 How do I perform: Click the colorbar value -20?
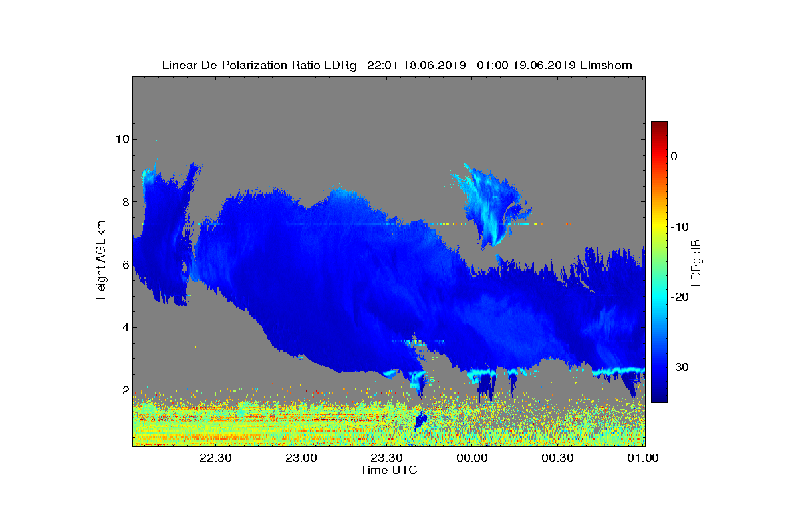(x=681, y=297)
